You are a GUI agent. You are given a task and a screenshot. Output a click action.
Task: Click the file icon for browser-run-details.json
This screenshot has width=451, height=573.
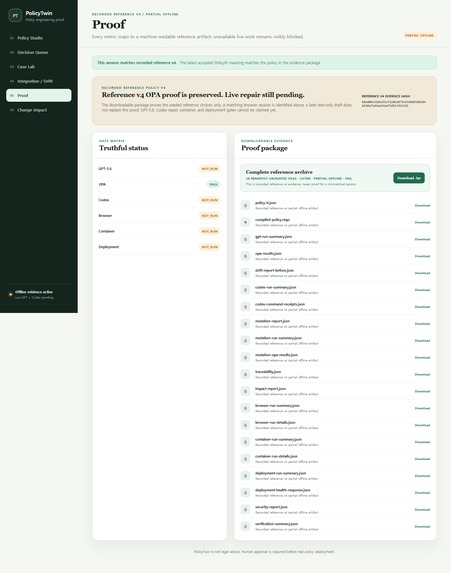coord(245,425)
